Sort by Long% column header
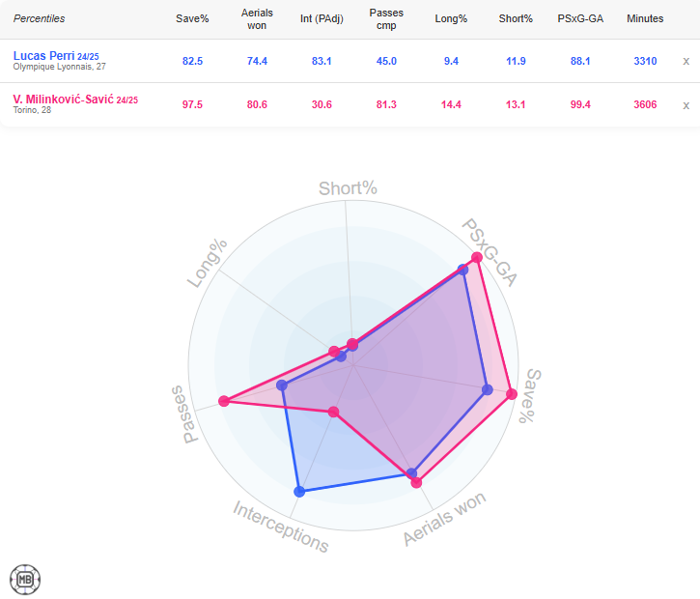 tap(451, 18)
